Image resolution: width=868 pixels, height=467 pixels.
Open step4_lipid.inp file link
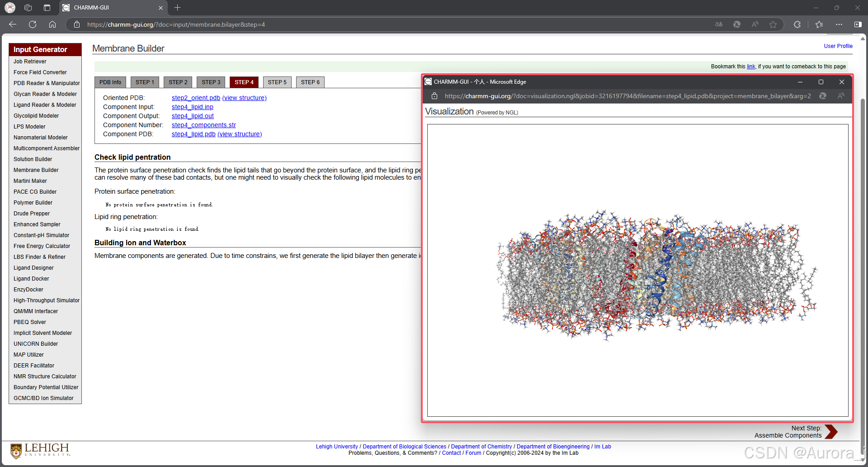coord(193,107)
